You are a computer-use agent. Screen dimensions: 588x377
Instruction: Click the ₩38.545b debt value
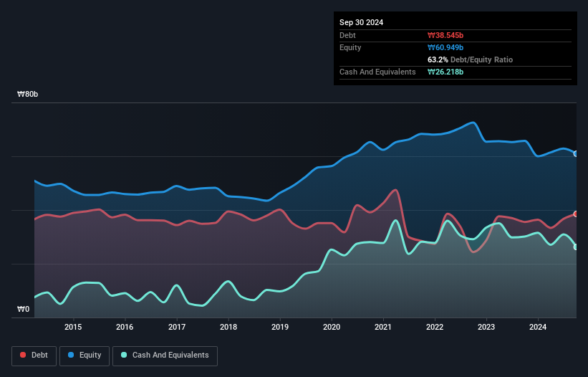445,35
